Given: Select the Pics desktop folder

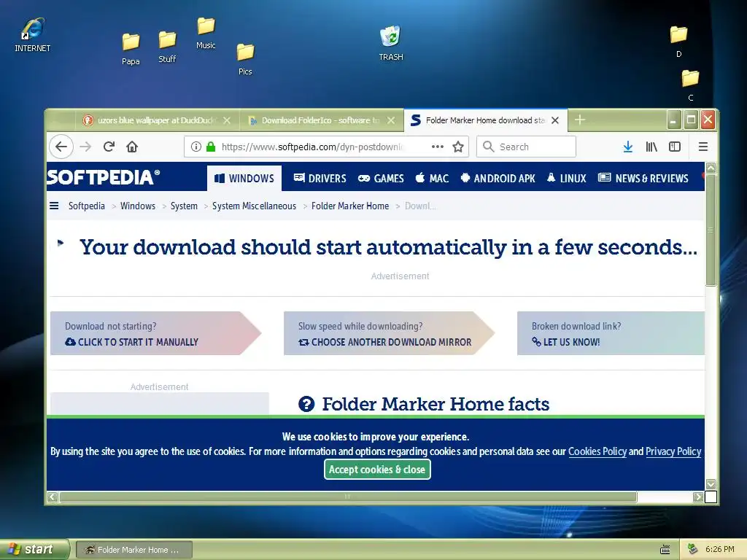Looking at the screenshot, I should (x=245, y=60).
